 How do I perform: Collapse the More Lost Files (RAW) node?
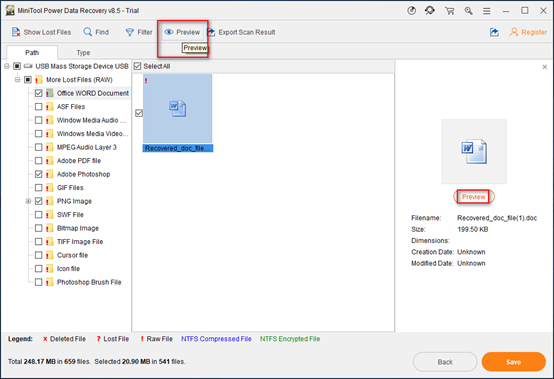(x=17, y=80)
